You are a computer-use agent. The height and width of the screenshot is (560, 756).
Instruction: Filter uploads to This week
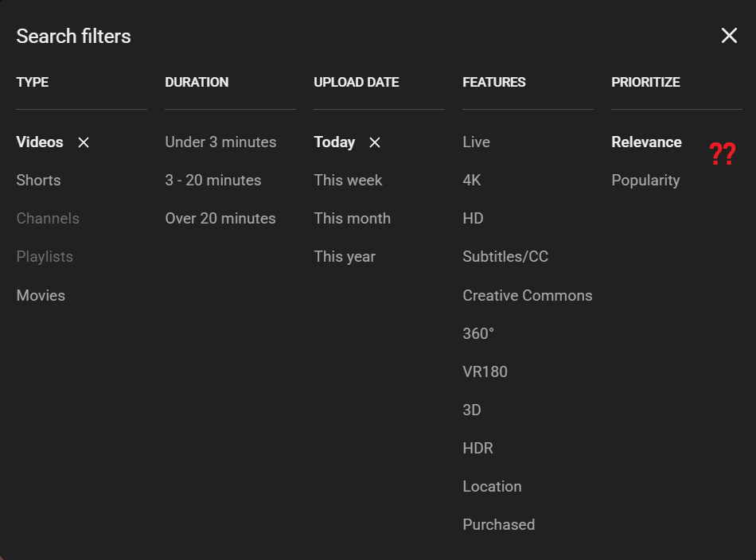[348, 181]
